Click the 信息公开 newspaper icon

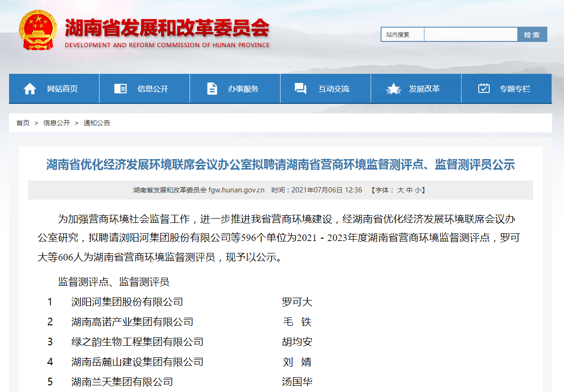(120, 89)
